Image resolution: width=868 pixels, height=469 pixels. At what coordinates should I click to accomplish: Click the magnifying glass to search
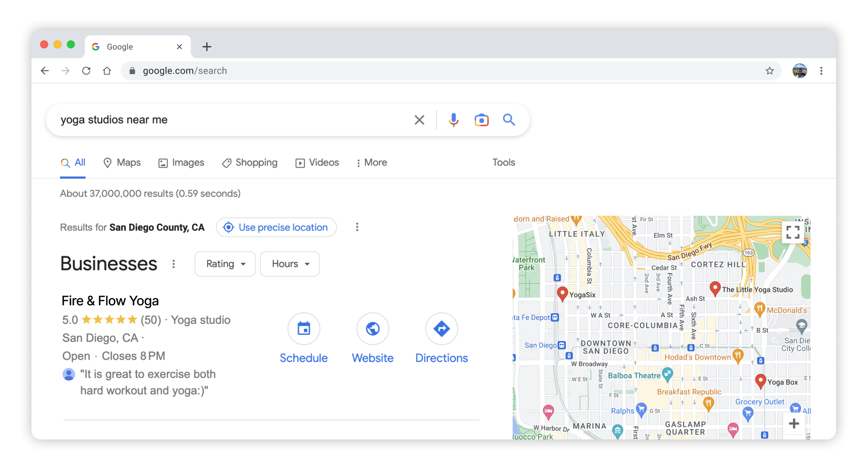509,120
